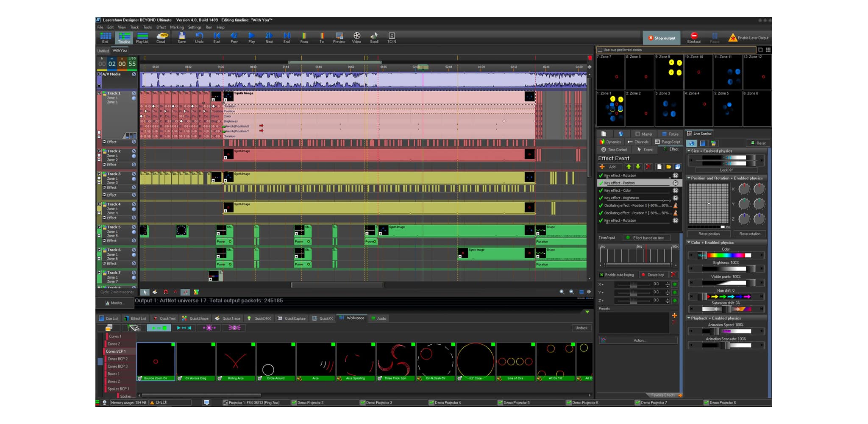Click Enable Laser Output warning icon

[x=732, y=38]
